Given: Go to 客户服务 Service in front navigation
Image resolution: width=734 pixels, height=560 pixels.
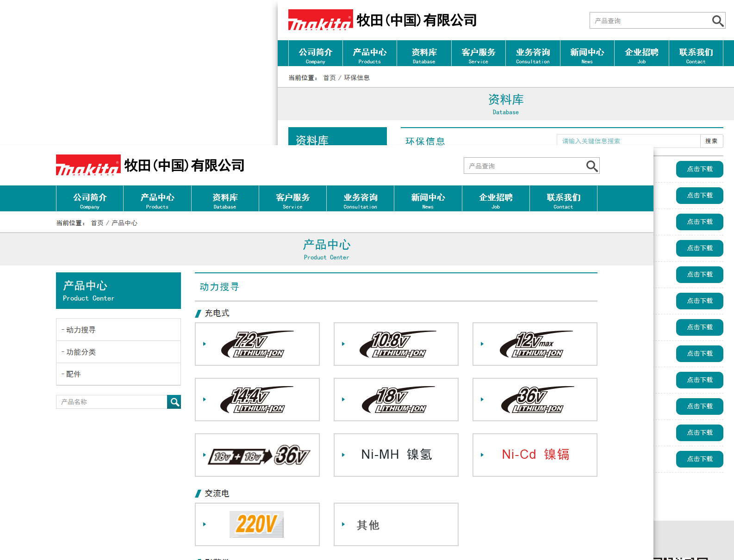Looking at the screenshot, I should pyautogui.click(x=292, y=200).
